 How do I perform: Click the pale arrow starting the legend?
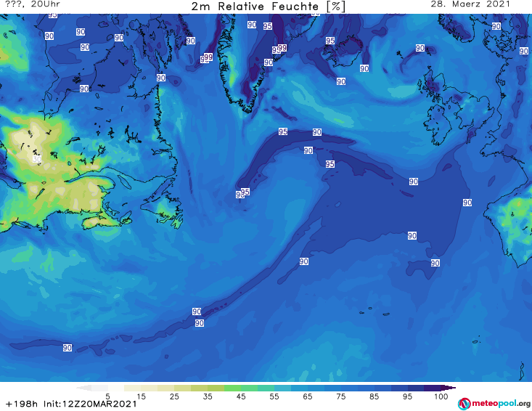point(83,388)
